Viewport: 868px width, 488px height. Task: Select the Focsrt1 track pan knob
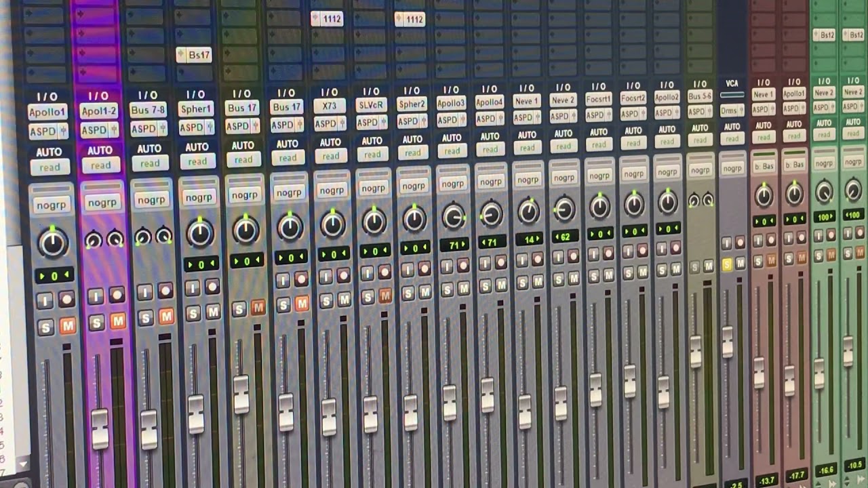(599, 206)
